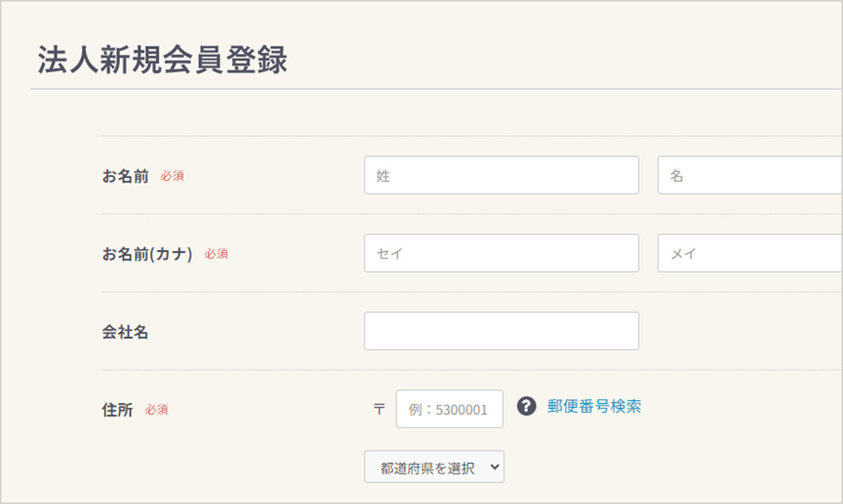The width and height of the screenshot is (843, 504).
Task: Click the セイ kana last name field
Action: pos(501,253)
